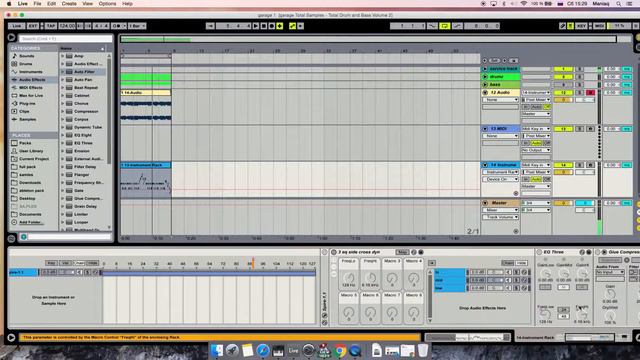The width and height of the screenshot is (640, 360).
Task: Click the EXT sync button
Action: (x=33, y=26)
